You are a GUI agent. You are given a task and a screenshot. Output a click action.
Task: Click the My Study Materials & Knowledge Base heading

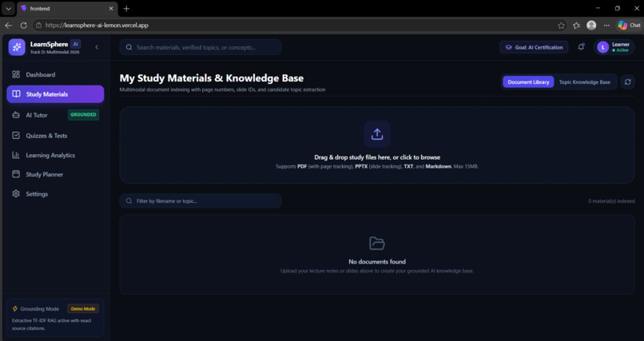[212, 78]
